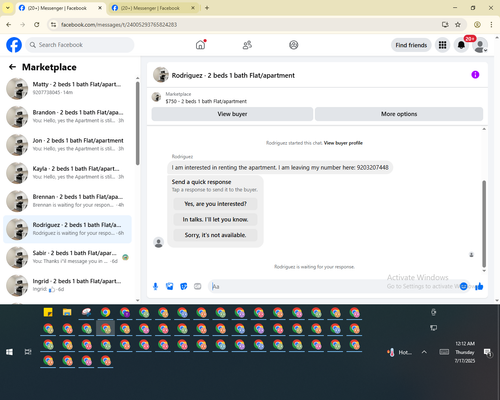The width and height of the screenshot is (500, 400).
Task: Bookmark this page with the star
Action: (458, 25)
